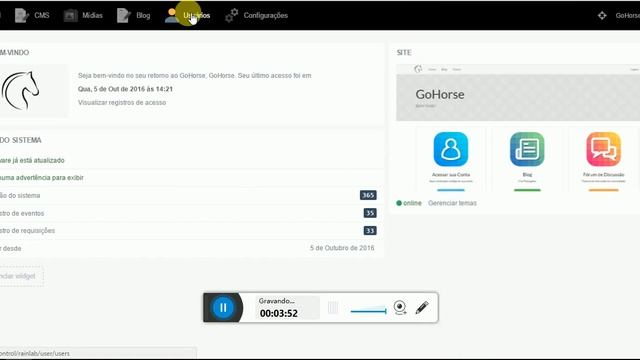Click the recording timer 00:03:52
Screen dimensions: 640x360
tap(279, 313)
